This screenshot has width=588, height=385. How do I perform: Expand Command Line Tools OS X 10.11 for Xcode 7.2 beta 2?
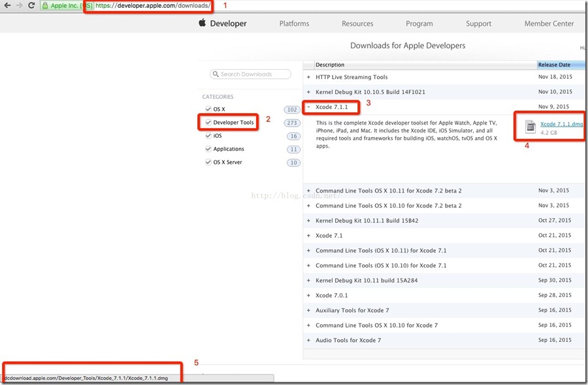point(308,191)
